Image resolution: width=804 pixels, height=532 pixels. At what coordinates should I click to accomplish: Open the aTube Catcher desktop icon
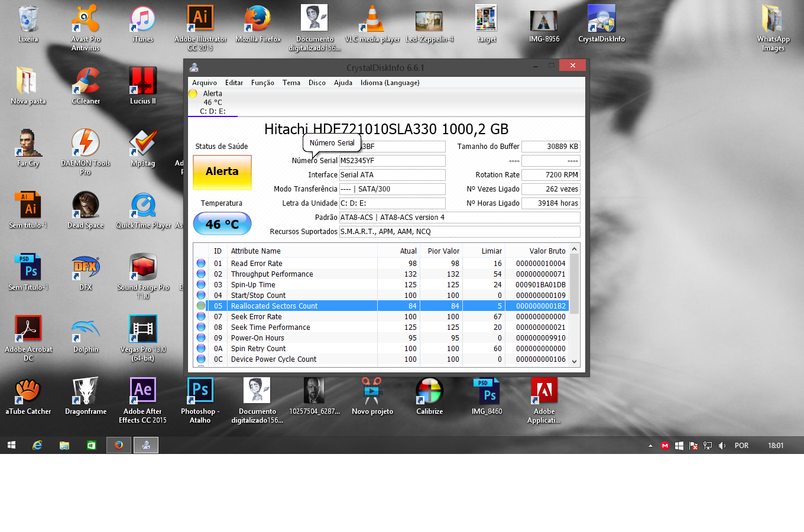coord(28,397)
